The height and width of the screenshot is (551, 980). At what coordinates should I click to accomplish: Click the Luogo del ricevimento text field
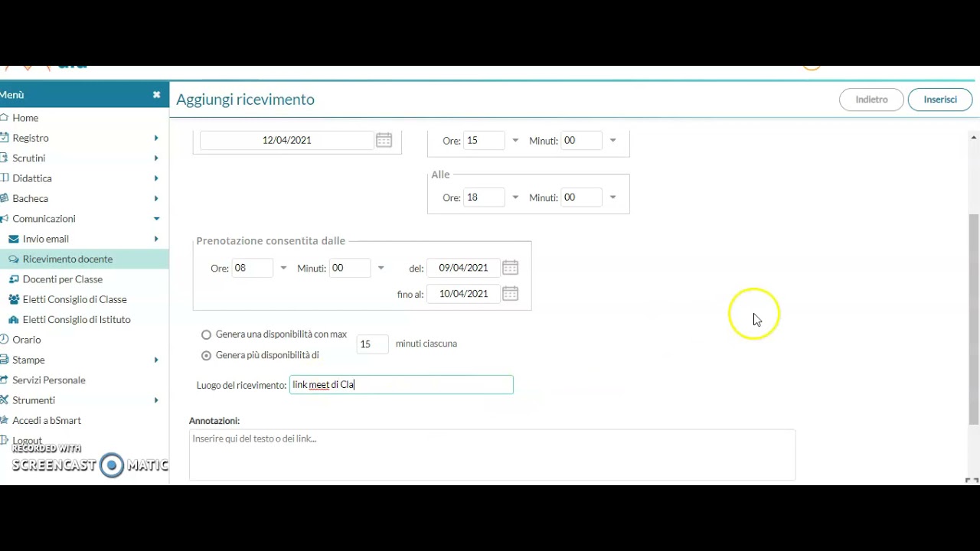point(401,385)
